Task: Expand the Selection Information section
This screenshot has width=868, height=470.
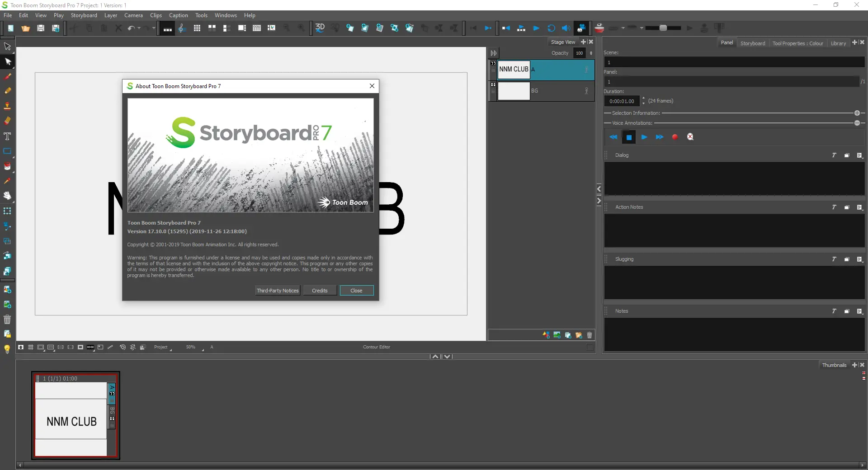Action: tap(857, 113)
